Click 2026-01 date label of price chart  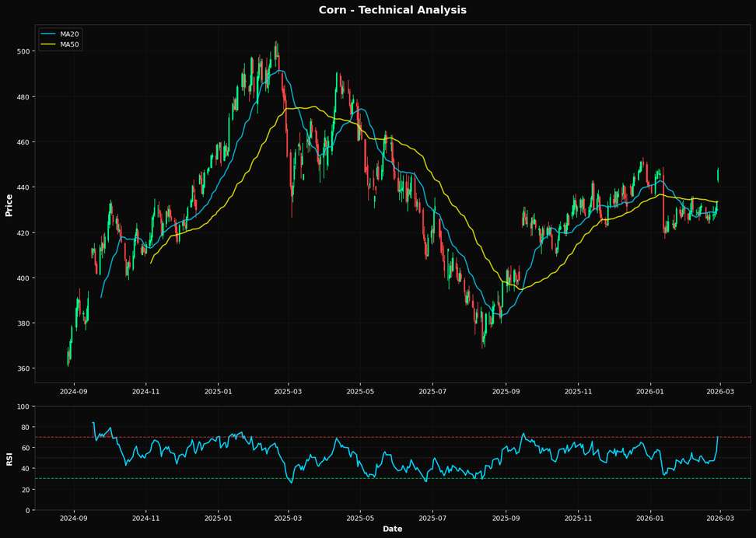click(650, 391)
